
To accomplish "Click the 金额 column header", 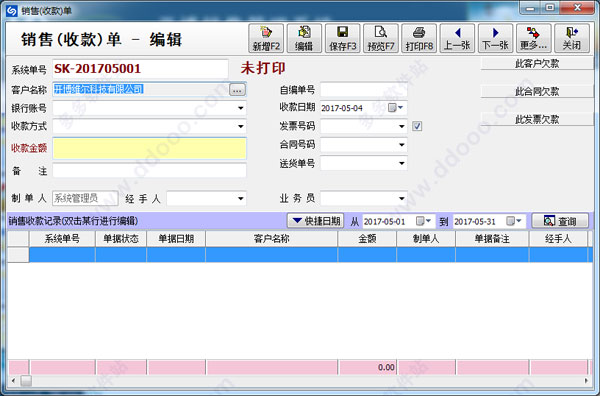I will 367,239.
